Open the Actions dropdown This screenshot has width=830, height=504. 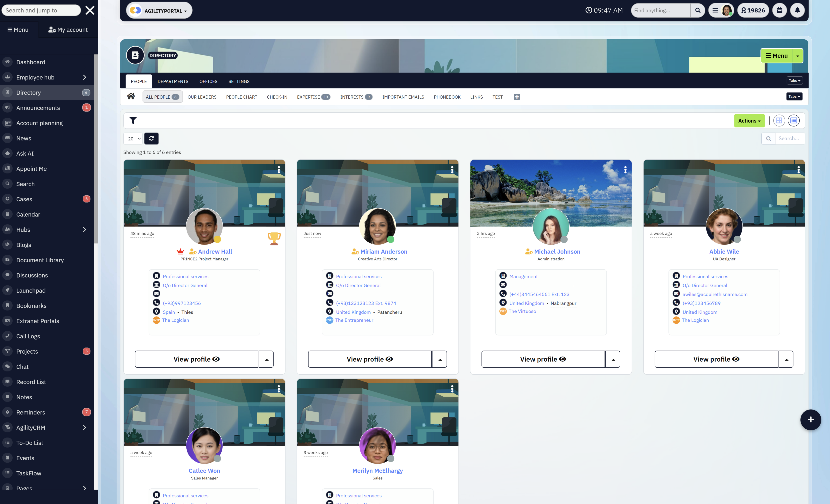click(x=749, y=120)
